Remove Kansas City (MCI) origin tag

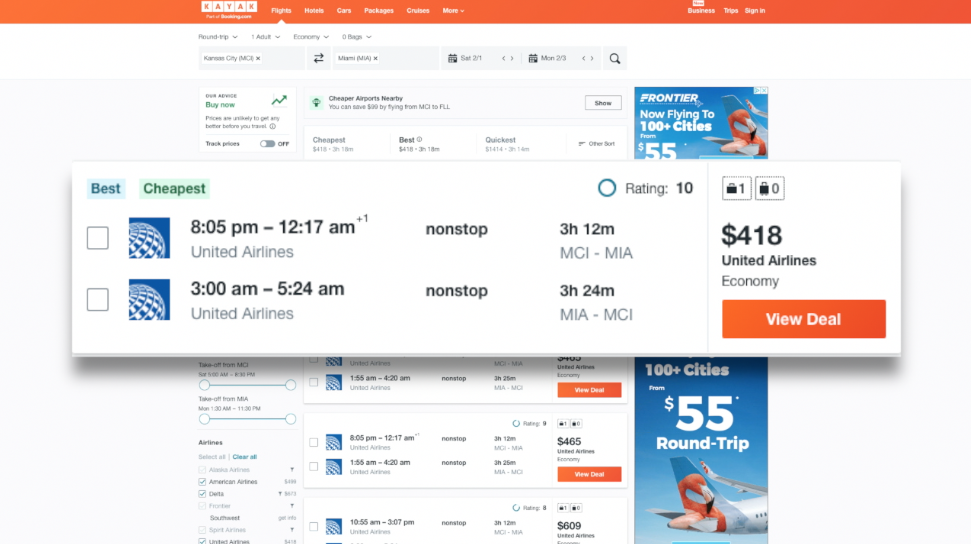[258, 58]
